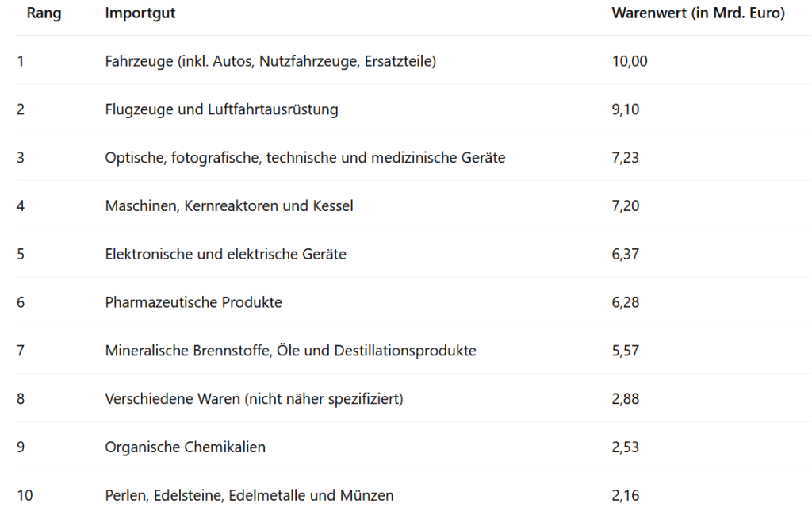Select the "Pharmazeutische Produkte" cell
Image resolution: width=812 pixels, height=530 pixels.
193,303
